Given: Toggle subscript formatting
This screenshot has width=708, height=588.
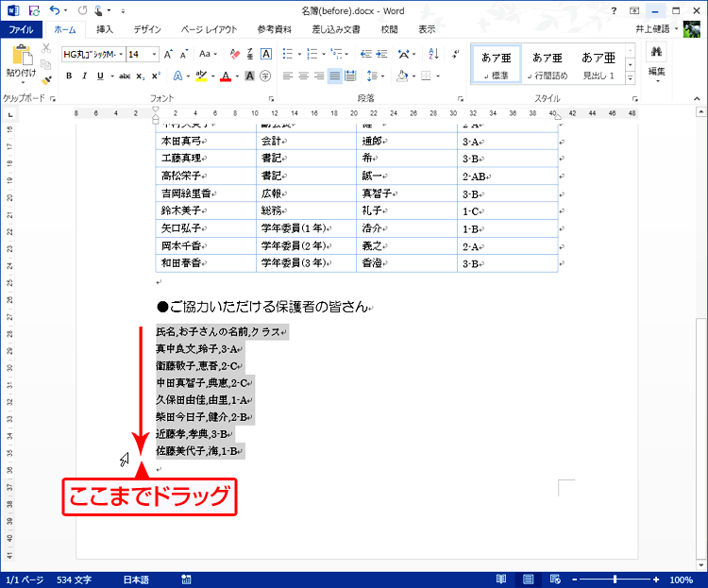Looking at the screenshot, I should coord(141,76).
